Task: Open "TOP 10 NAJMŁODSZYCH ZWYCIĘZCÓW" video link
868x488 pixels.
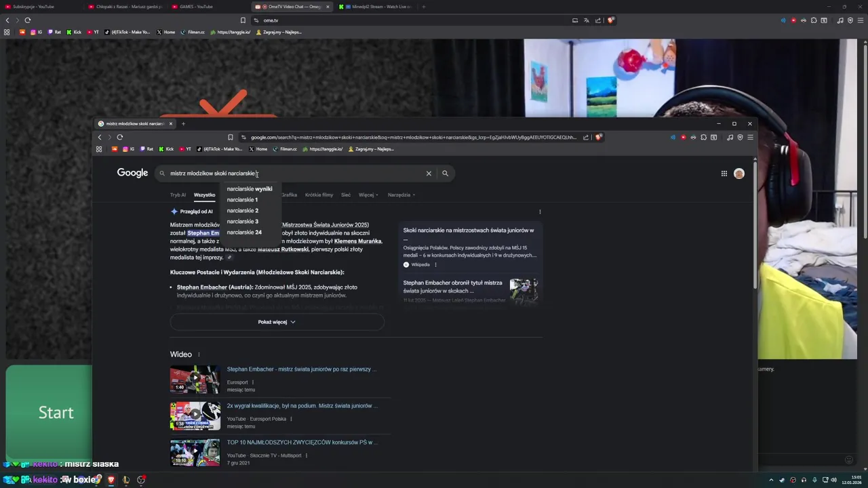Action: point(301,443)
